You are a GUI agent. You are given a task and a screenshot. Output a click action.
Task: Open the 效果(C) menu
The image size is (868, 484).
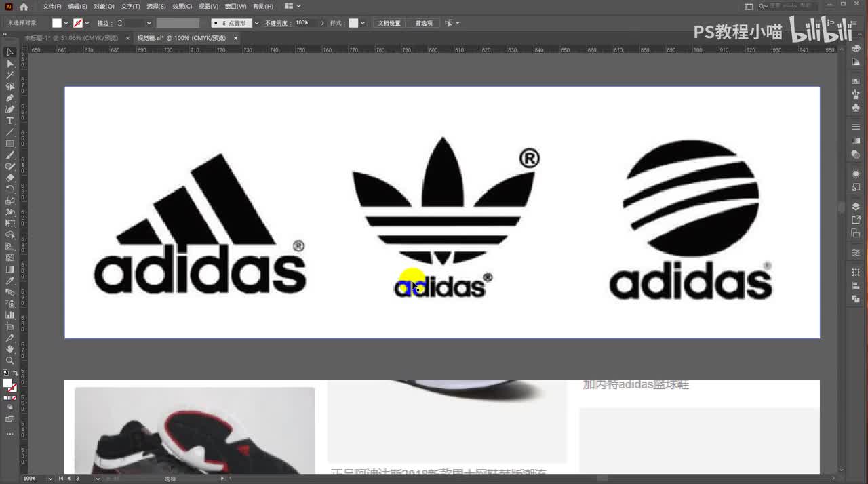(x=182, y=6)
